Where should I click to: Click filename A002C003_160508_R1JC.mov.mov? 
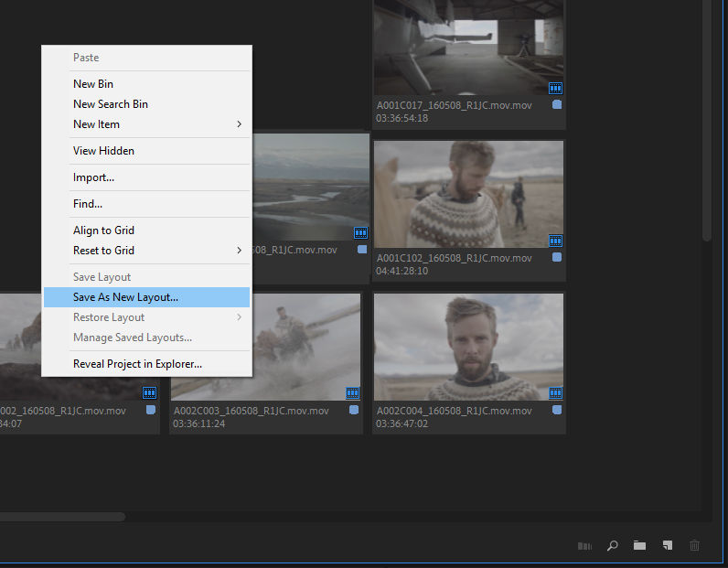pos(252,411)
